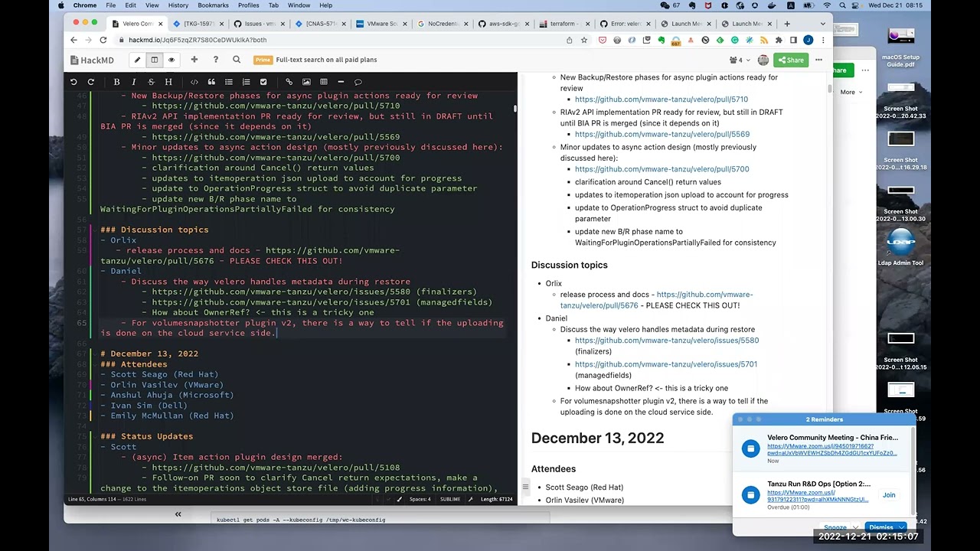Insert a heading with the H icon
This screenshot has width=980, height=551.
click(168, 82)
